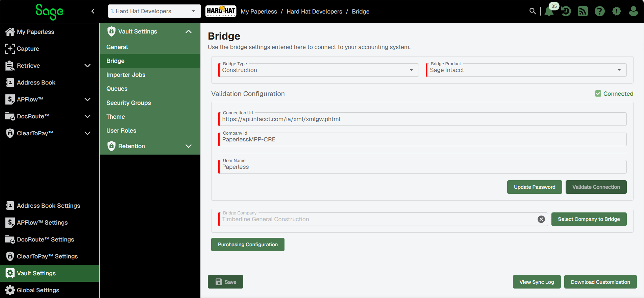644x298 pixels.
Task: Open Address Book Settings
Action: click(50, 206)
